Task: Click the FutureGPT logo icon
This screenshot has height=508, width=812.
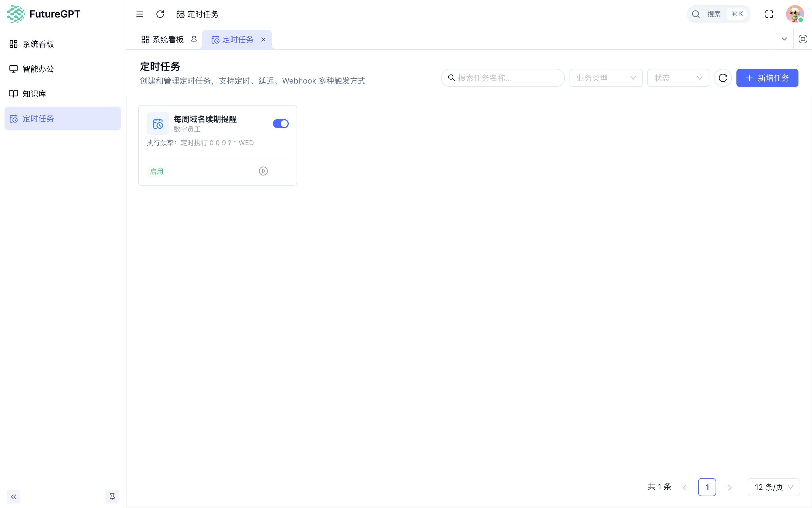Action: pos(16,14)
